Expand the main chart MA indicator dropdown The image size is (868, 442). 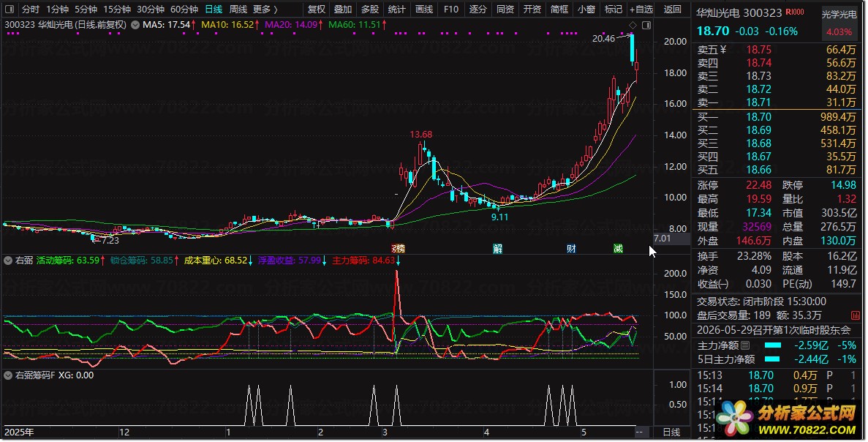tap(135, 25)
